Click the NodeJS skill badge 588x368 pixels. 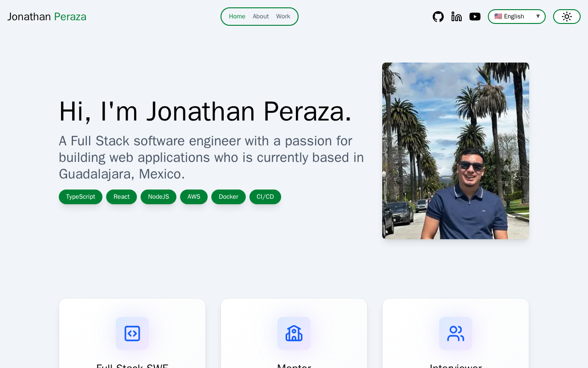[158, 197]
